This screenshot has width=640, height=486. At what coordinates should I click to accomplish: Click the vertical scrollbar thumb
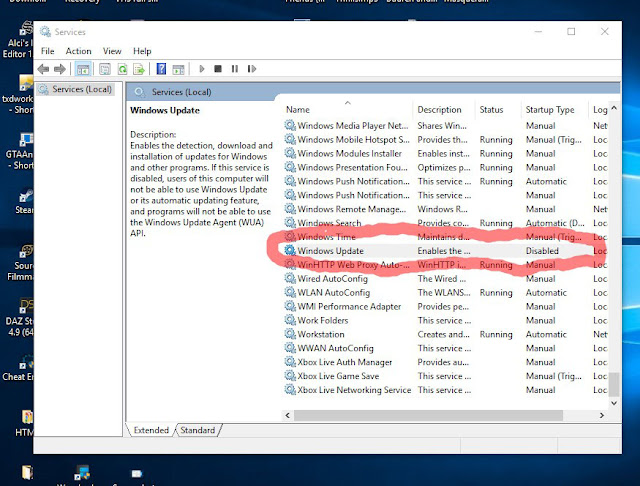(x=613, y=384)
